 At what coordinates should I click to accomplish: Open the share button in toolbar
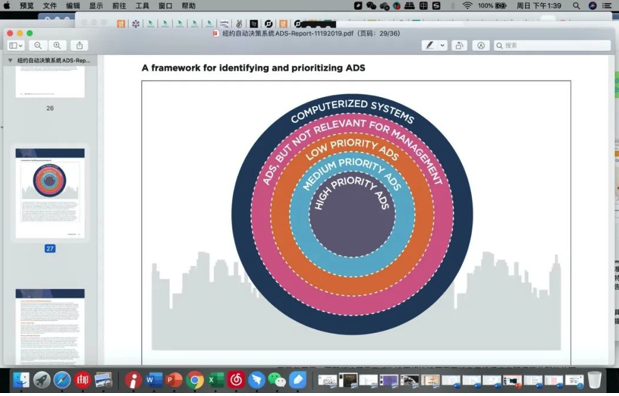(79, 45)
